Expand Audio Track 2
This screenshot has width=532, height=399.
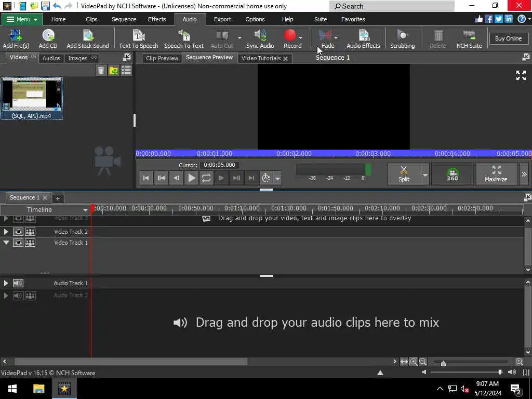(6, 296)
